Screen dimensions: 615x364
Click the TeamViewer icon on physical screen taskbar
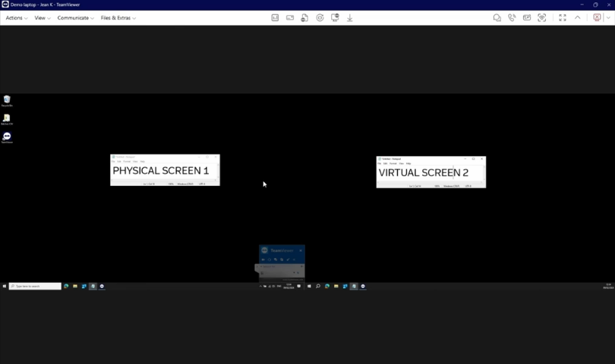[x=102, y=286]
